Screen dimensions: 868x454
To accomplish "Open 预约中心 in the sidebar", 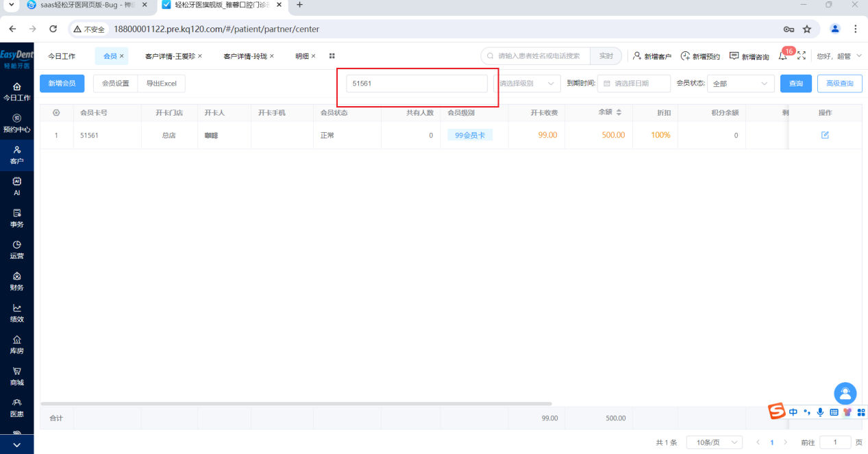I will [16, 123].
